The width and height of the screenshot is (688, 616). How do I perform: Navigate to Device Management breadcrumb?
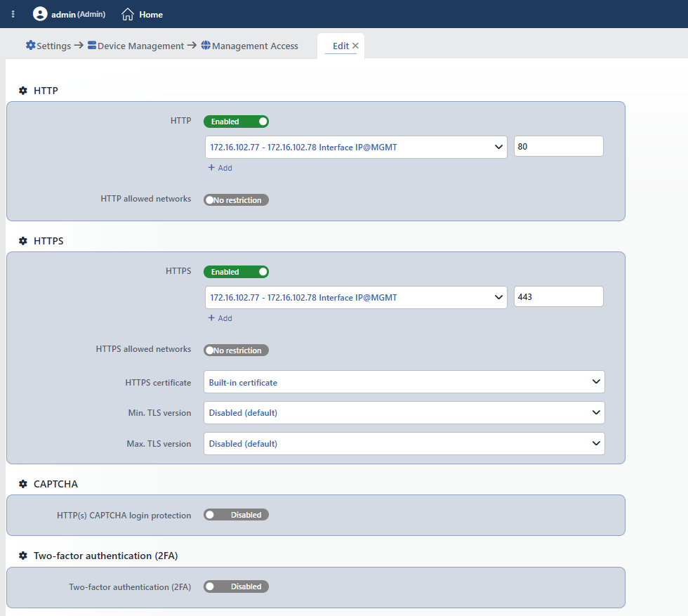(140, 46)
